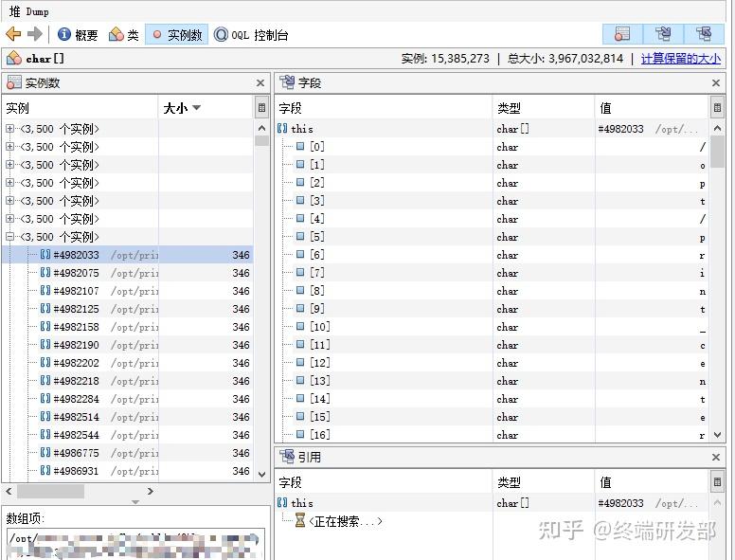Open the 概要 summary view
This screenshot has width=735, height=560.
tap(78, 35)
